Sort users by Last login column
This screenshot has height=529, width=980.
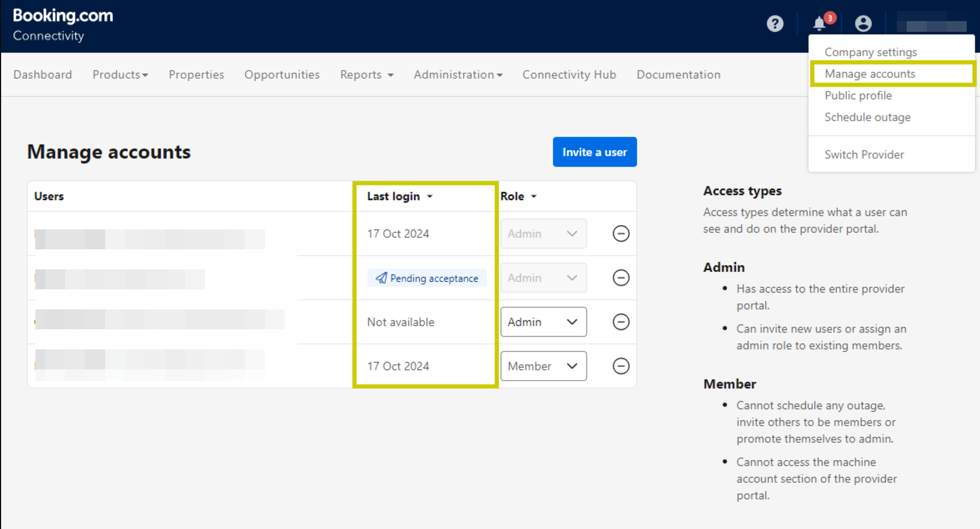(x=400, y=196)
